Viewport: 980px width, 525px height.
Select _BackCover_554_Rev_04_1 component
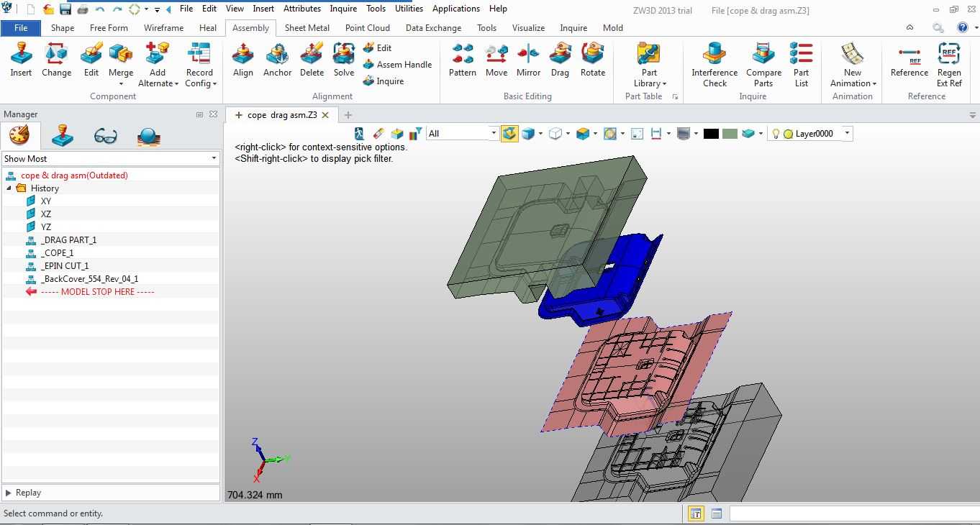(x=90, y=278)
